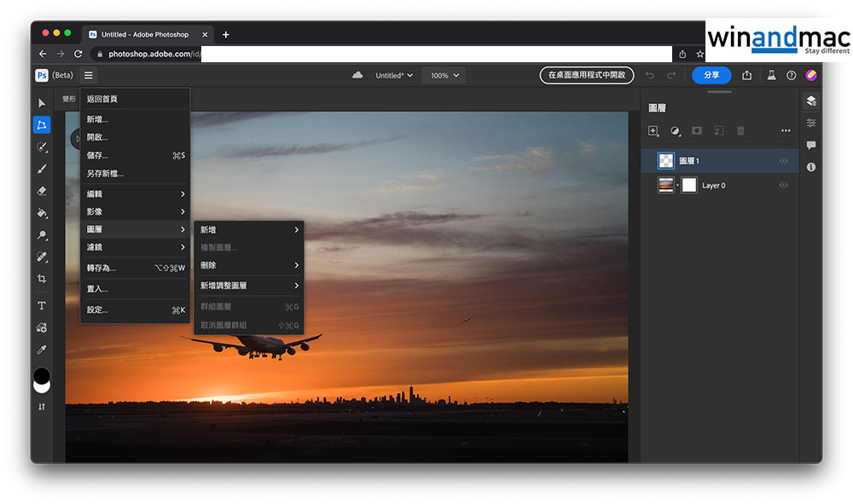
Task: Pick the Eyedropper tool
Action: coord(42,350)
